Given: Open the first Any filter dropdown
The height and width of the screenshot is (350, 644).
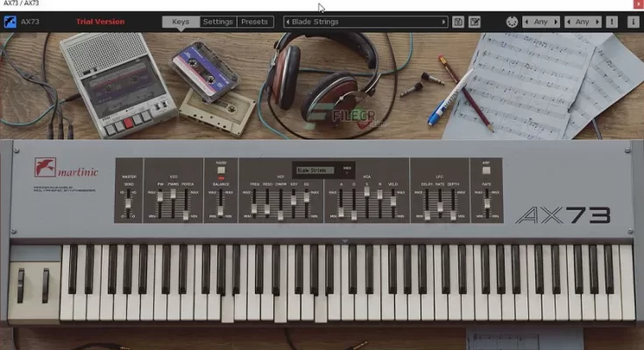Looking at the screenshot, I should (541, 22).
